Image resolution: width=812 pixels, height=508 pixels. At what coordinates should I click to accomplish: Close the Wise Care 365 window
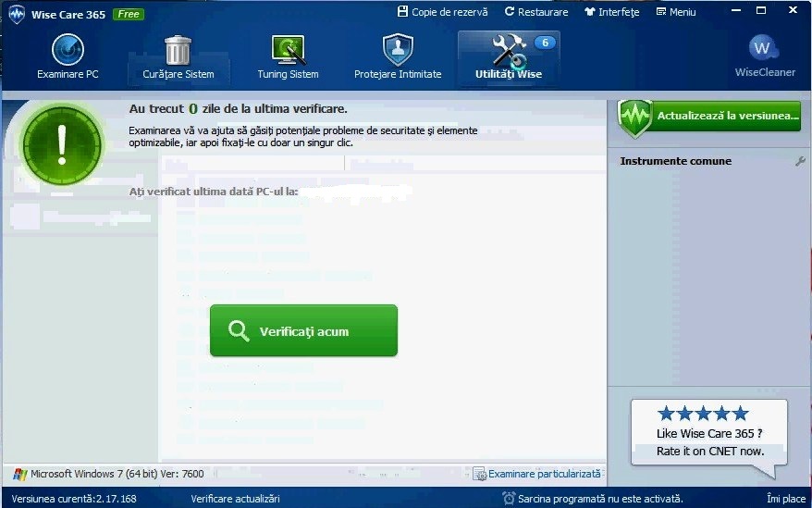coord(793,10)
